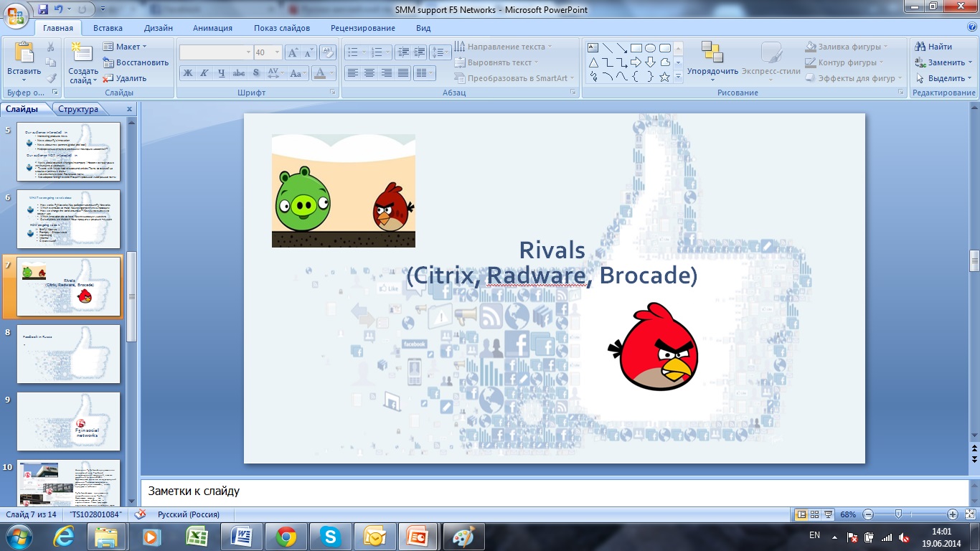
Task: Open the Упорядочить arrange dropdown
Action: 712,63
